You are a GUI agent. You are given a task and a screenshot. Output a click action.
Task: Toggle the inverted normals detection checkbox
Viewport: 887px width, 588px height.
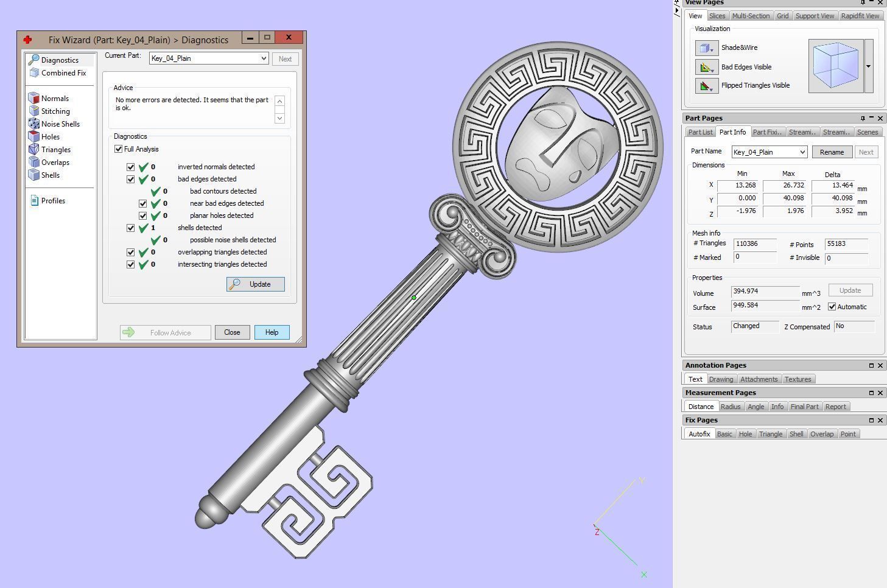pyautogui.click(x=130, y=167)
